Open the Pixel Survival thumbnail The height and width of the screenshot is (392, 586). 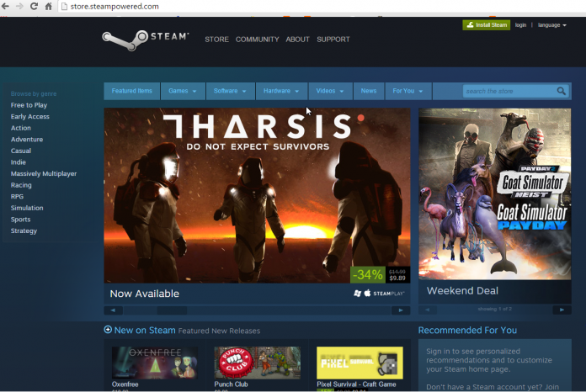360,363
